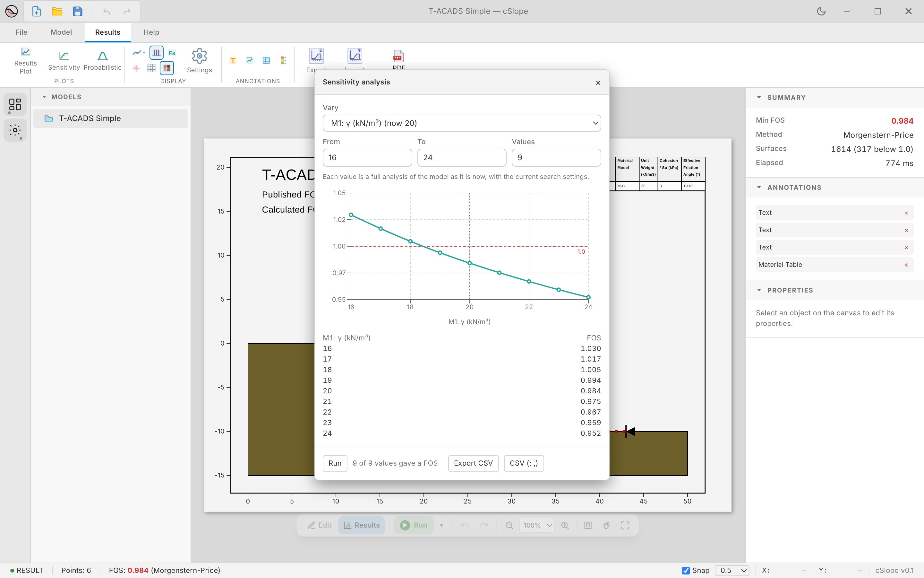Collapse the MODELS section
The width and height of the screenshot is (924, 578).
point(44,97)
